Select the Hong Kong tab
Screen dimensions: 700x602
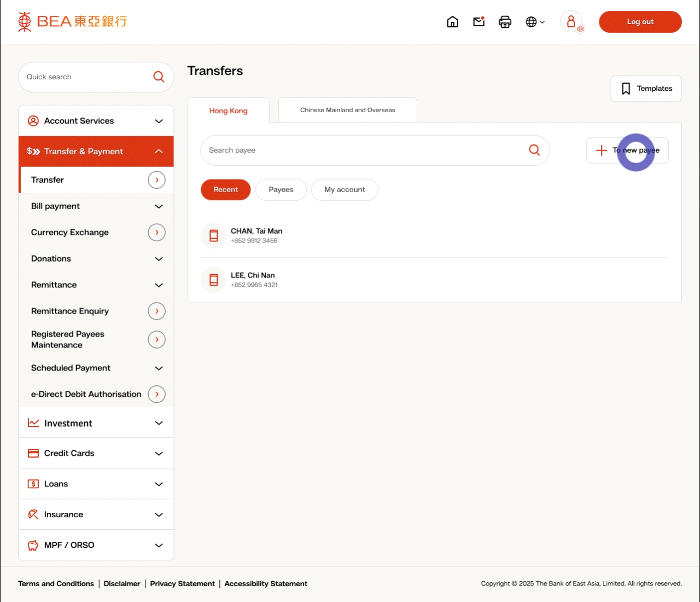228,111
